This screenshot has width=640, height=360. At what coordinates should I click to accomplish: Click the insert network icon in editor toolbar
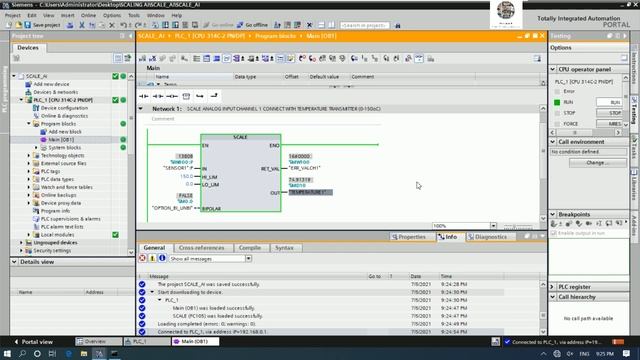coord(142,59)
